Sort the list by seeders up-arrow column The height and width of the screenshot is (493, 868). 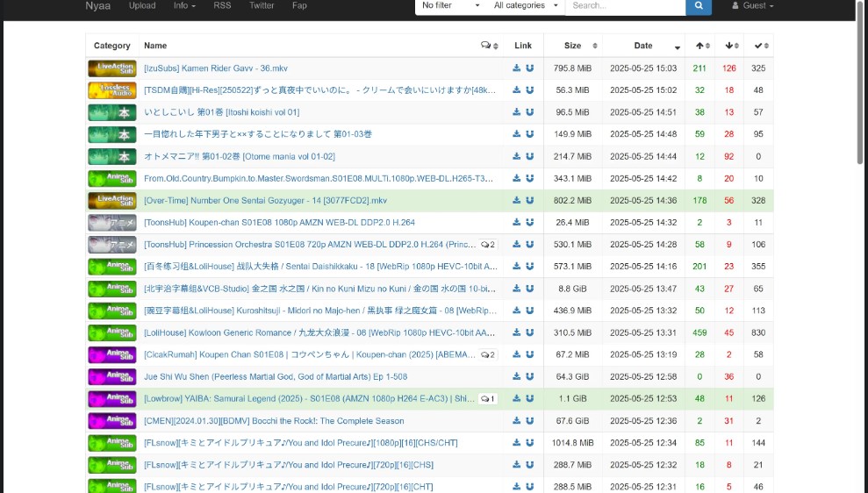coord(700,46)
